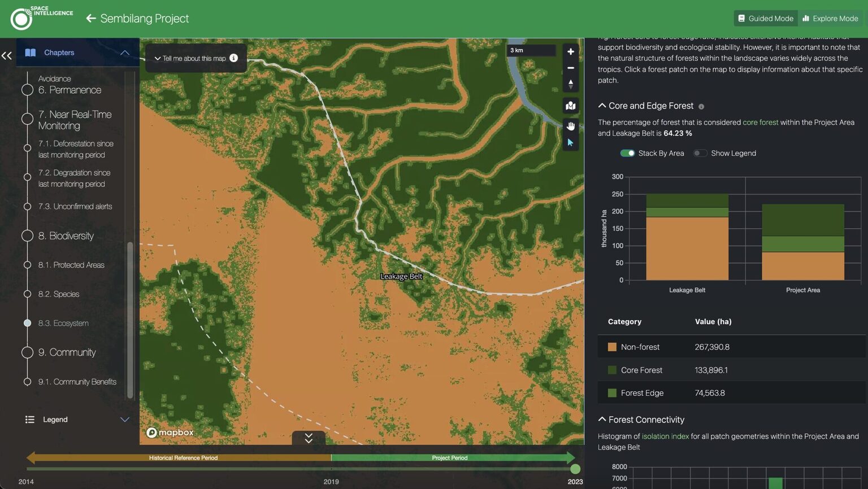Open 8.1. Protected Areas
868x489 pixels.
71,265
